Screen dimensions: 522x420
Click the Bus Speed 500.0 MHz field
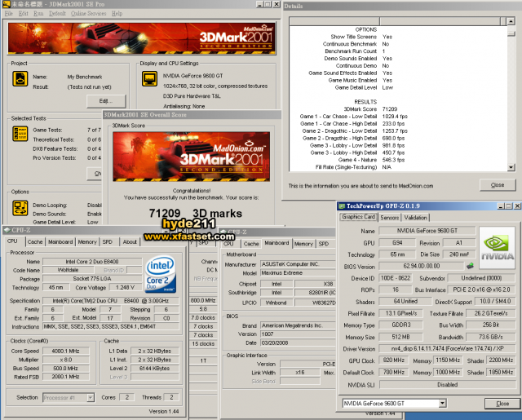[x=65, y=368]
